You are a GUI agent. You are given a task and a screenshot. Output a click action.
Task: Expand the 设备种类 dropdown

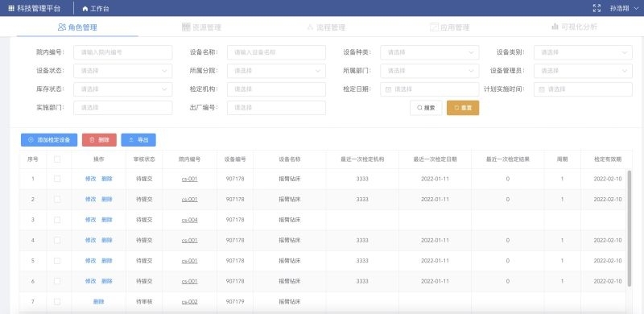click(430, 52)
